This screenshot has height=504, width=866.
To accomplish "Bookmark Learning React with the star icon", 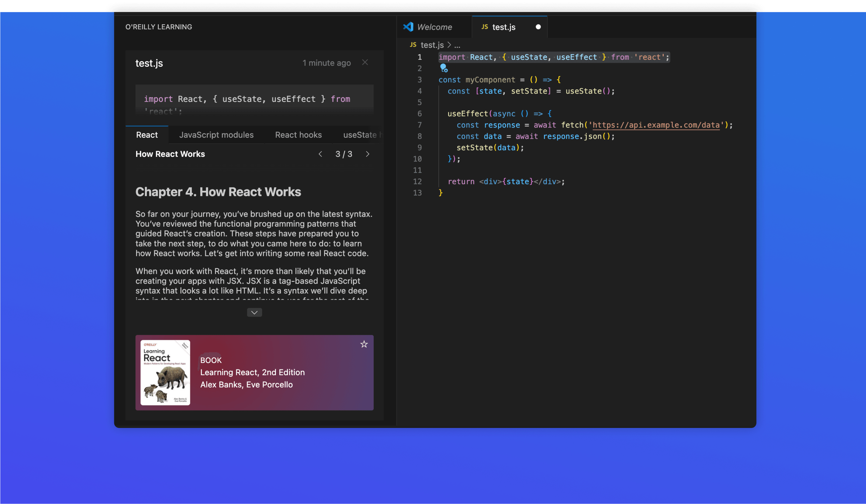I will pos(364,344).
